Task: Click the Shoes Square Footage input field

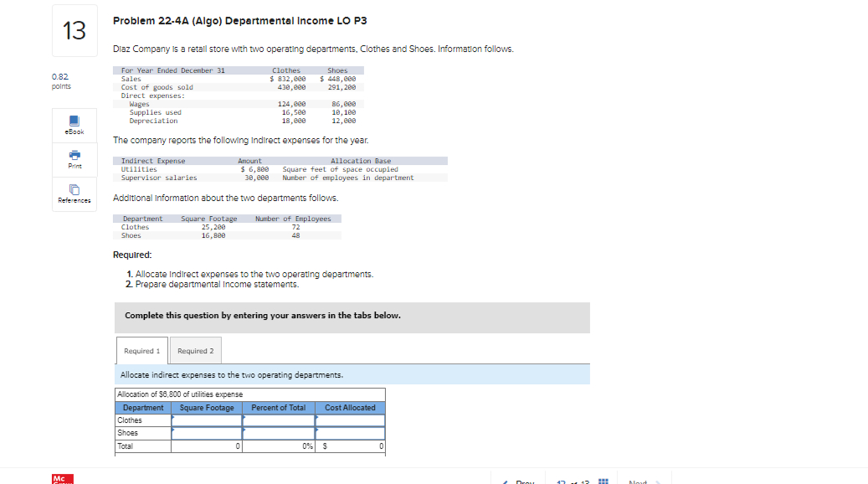Action: point(206,432)
